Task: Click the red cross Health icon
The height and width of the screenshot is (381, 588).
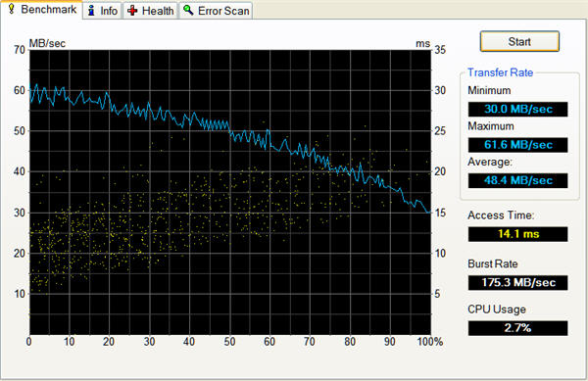Action: pos(132,11)
